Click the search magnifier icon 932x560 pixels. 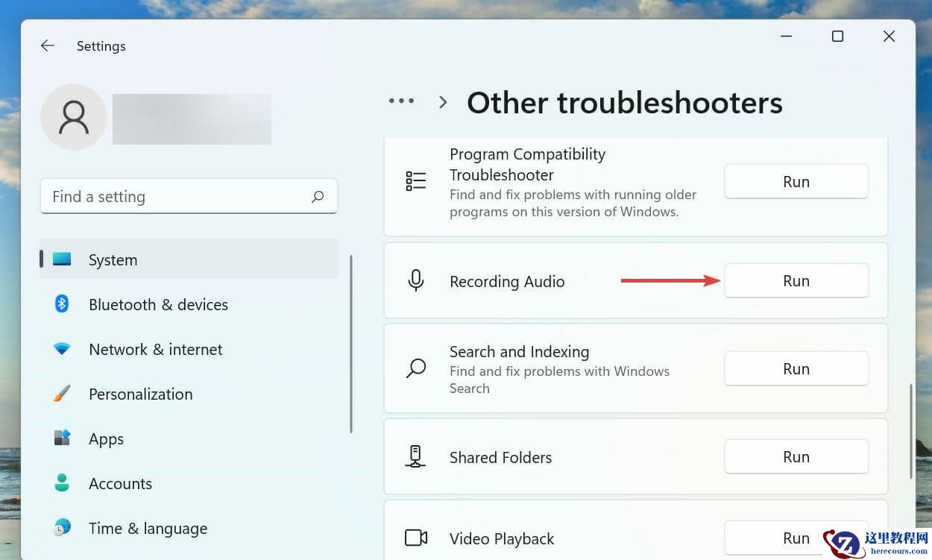coord(318,197)
